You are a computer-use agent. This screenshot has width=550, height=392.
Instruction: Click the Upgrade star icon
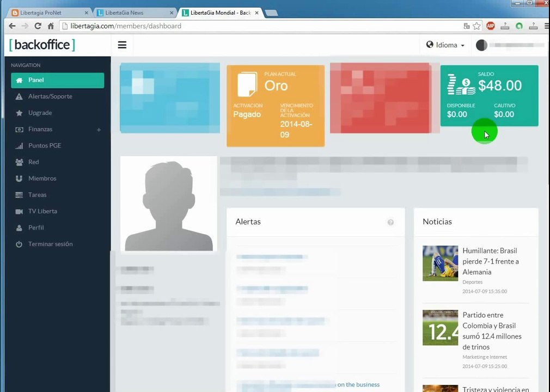pyautogui.click(x=19, y=113)
